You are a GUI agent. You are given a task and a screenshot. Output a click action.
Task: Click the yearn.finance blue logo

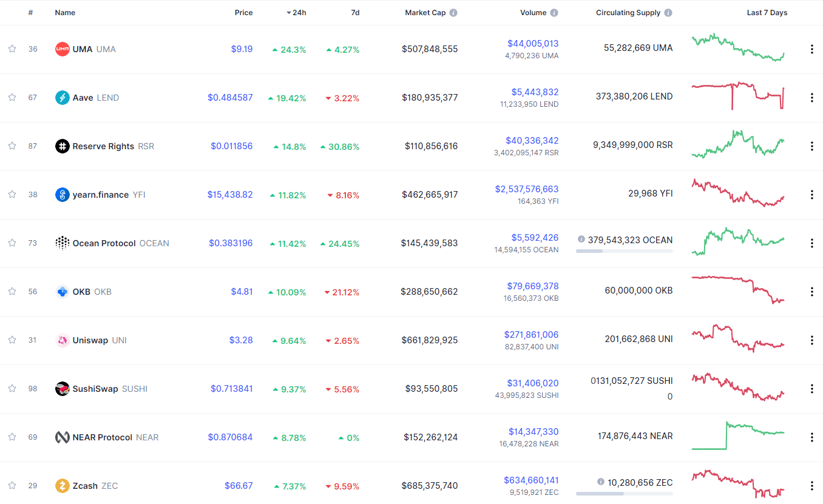62,195
